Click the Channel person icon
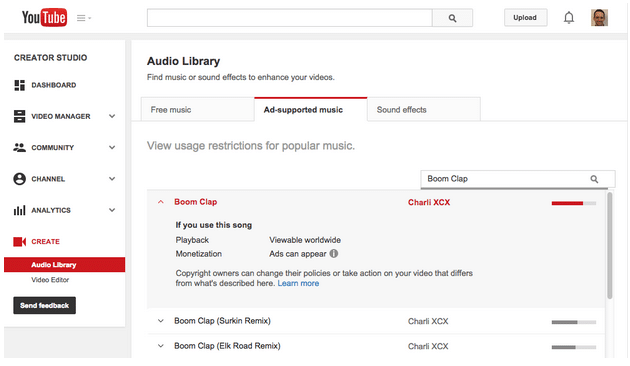Image resolution: width=630 pixels, height=366 pixels. click(19, 179)
